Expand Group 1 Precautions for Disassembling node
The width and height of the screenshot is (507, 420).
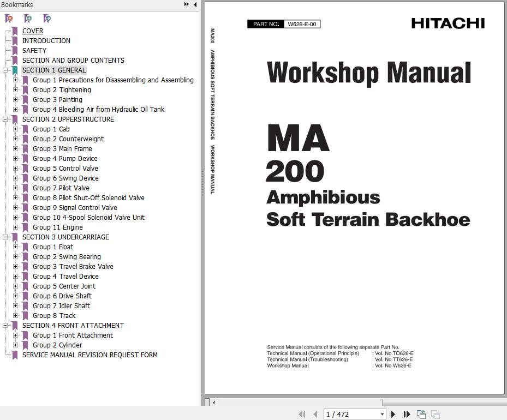coord(15,80)
